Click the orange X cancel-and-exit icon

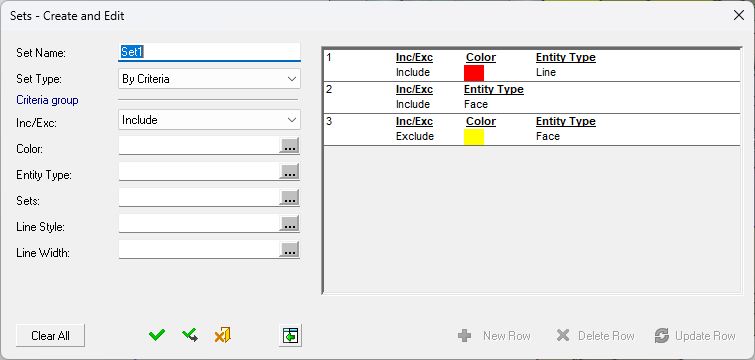[222, 335]
